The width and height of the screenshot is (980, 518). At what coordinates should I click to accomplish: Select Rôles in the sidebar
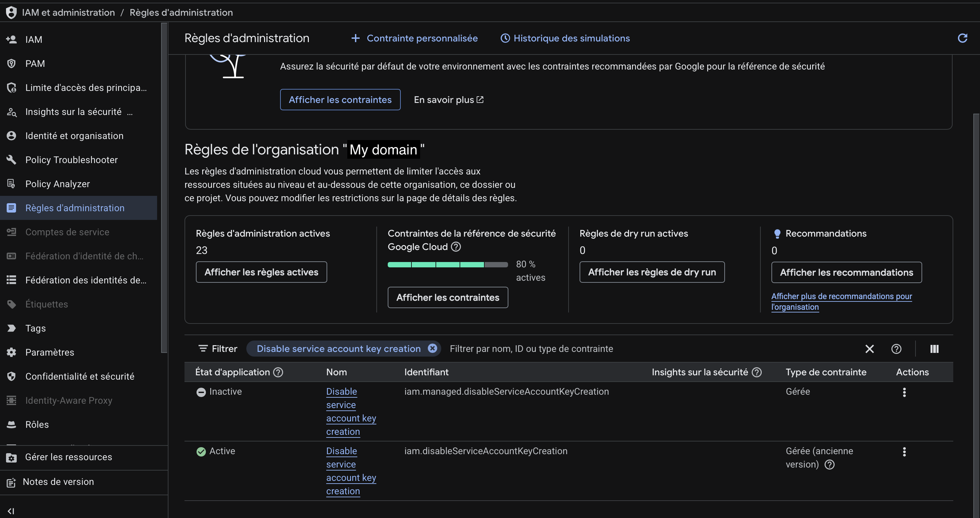pos(37,424)
